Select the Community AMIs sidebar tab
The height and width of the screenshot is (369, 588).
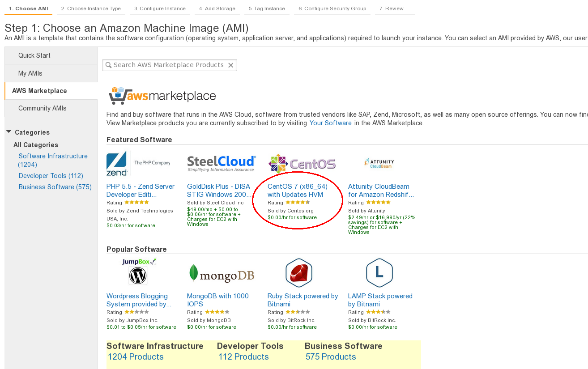[51, 108]
